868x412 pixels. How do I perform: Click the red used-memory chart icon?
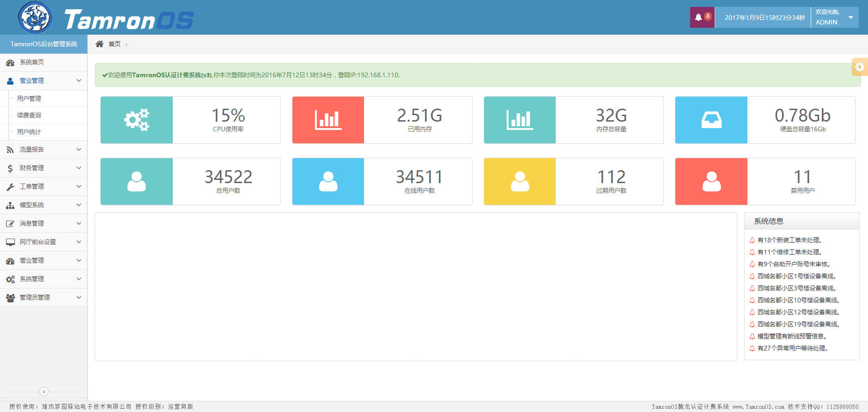pyautogui.click(x=328, y=120)
